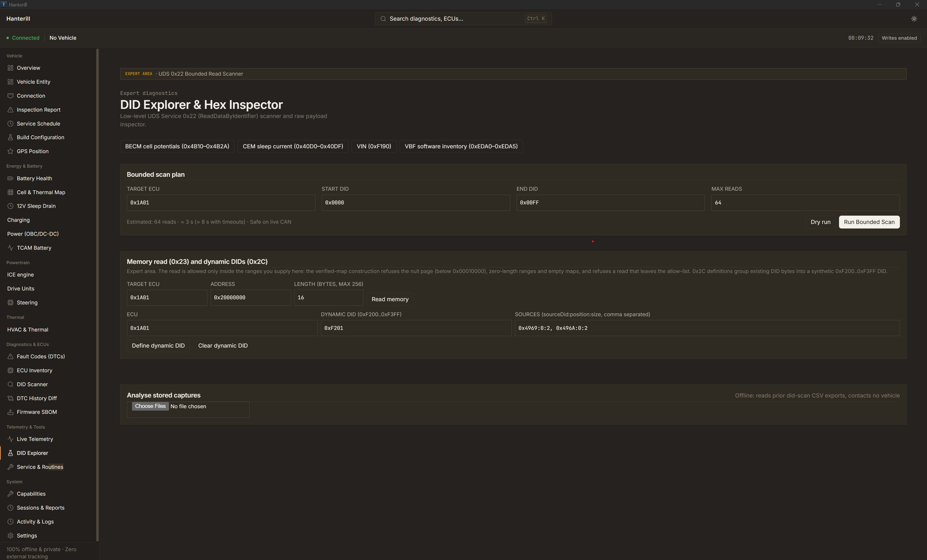
Task: Click the GPS Position star icon
Action: (x=10, y=151)
